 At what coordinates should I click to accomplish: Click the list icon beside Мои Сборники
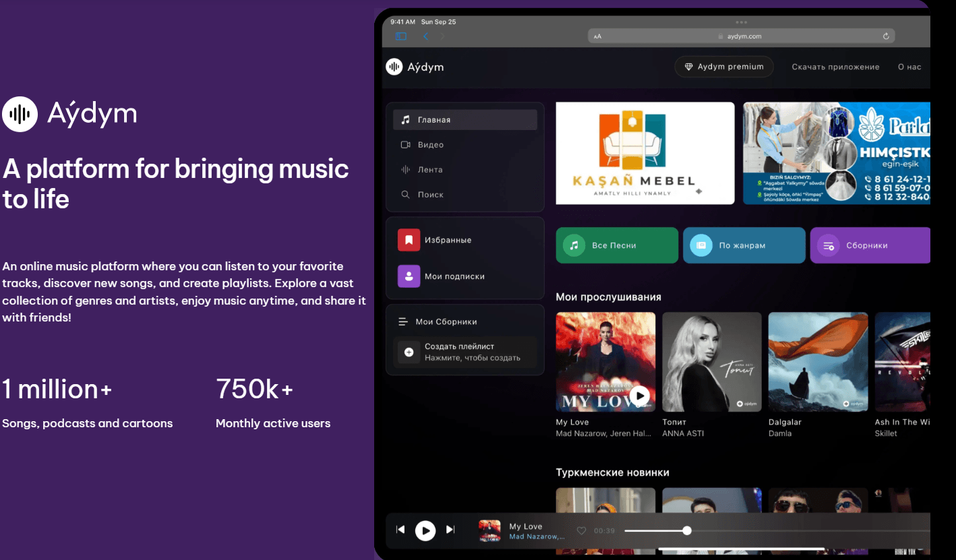click(403, 322)
